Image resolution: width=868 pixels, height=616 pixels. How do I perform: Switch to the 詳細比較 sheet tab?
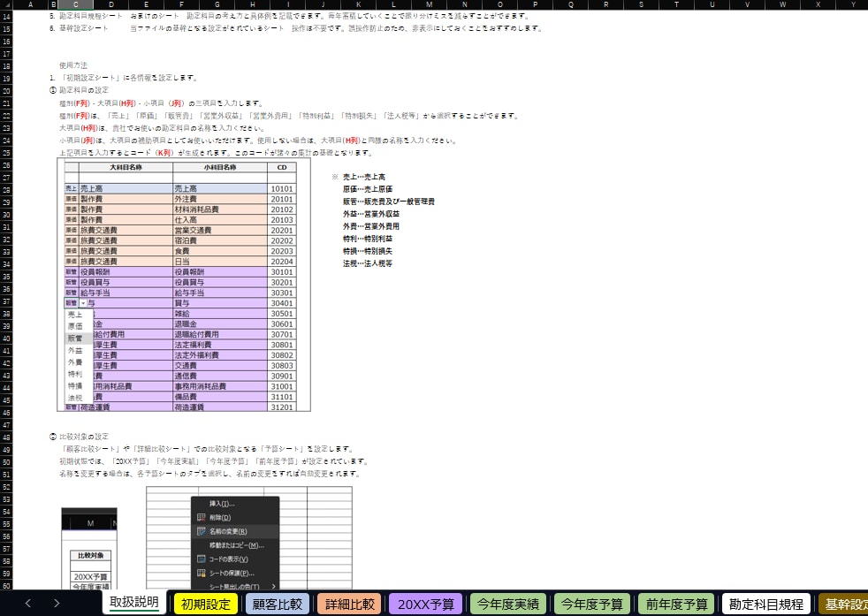point(349,604)
